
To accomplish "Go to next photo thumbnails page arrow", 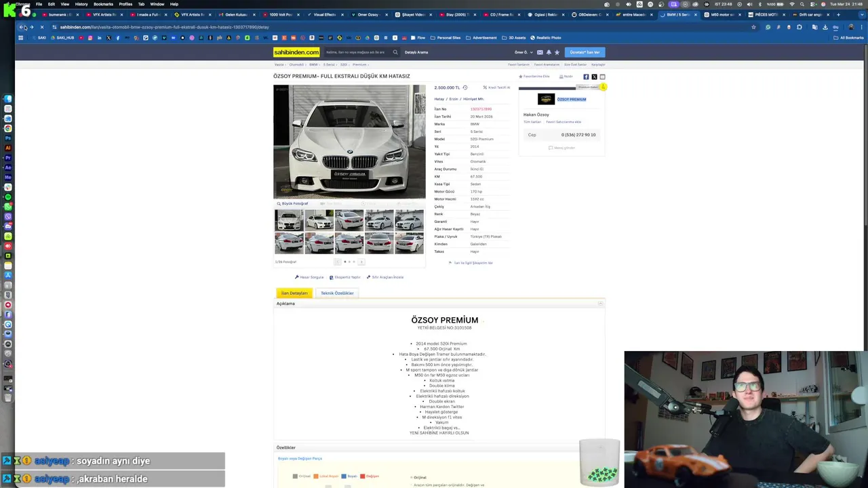I will tap(361, 262).
